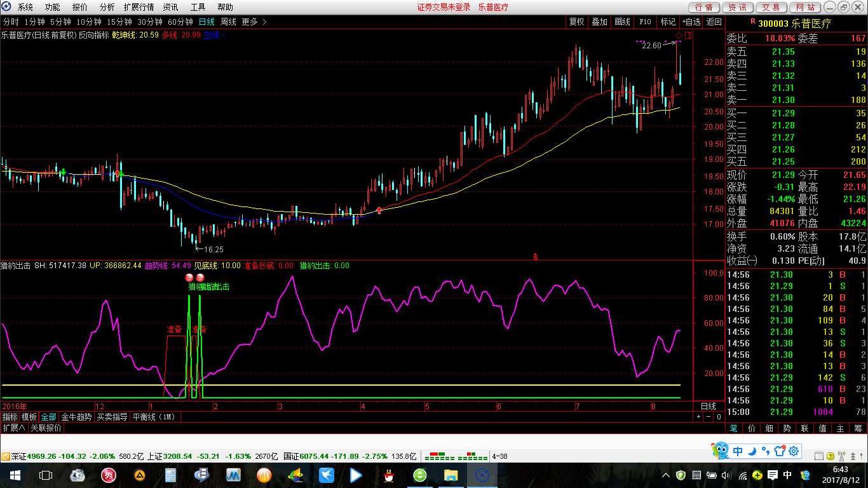This screenshot has height=488, width=868.
Task: Show hidden system tray icons
Action: click(666, 475)
